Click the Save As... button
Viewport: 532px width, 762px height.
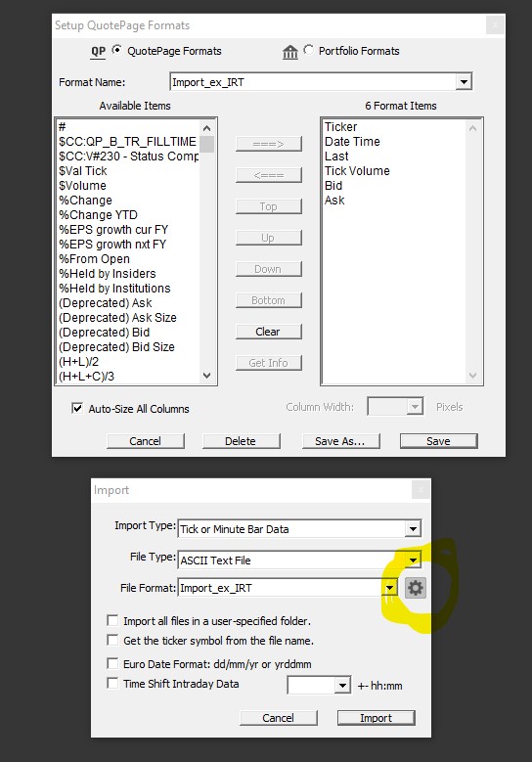340,441
